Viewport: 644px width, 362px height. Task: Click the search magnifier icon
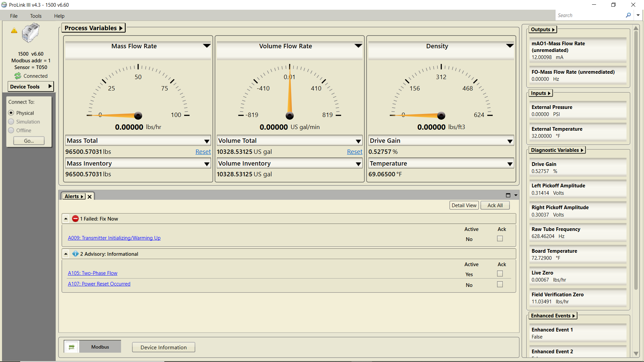pyautogui.click(x=629, y=15)
